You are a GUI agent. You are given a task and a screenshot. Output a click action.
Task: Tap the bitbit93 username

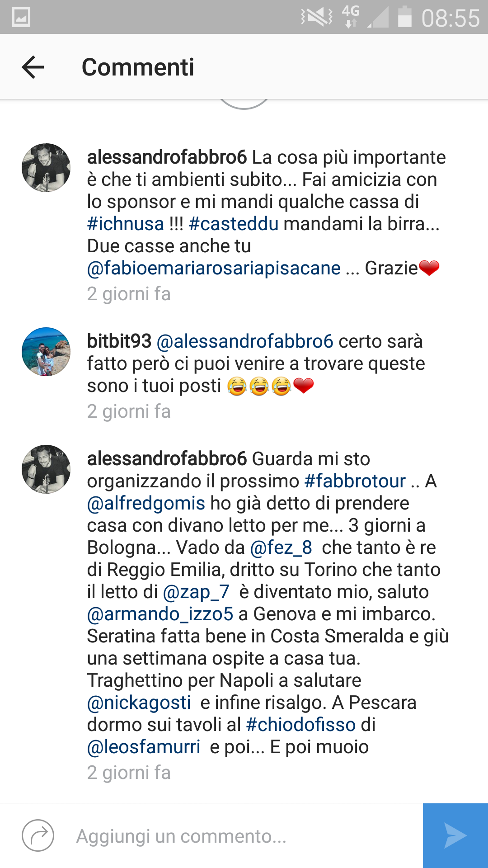[x=119, y=341]
